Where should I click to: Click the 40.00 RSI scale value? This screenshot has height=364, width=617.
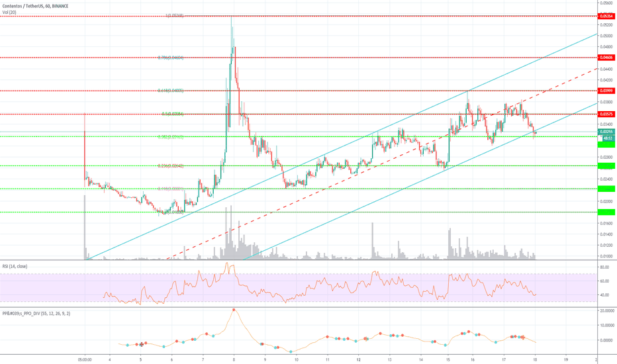pos(604,295)
